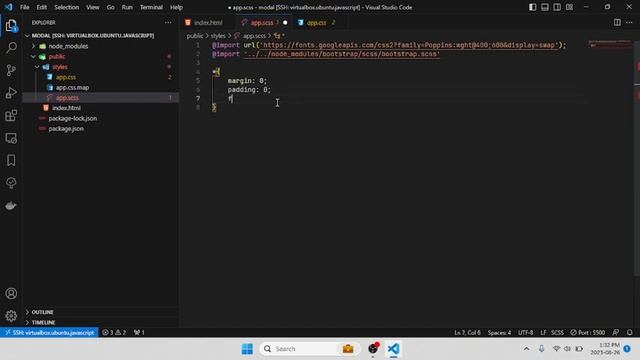Open the Bookmarks view
The height and width of the screenshot is (360, 640).
11,160
